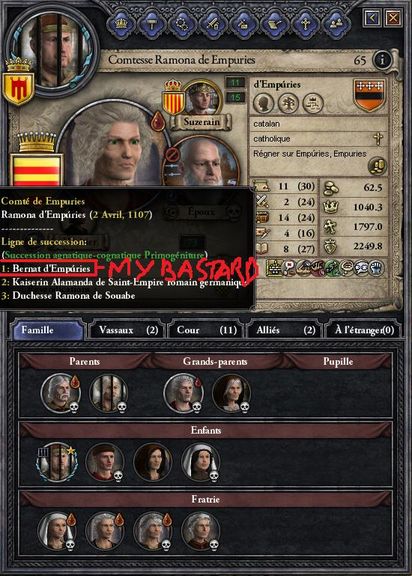Click the d'Empúries dynasty coat of arms
412x576 pixels.
click(x=370, y=95)
